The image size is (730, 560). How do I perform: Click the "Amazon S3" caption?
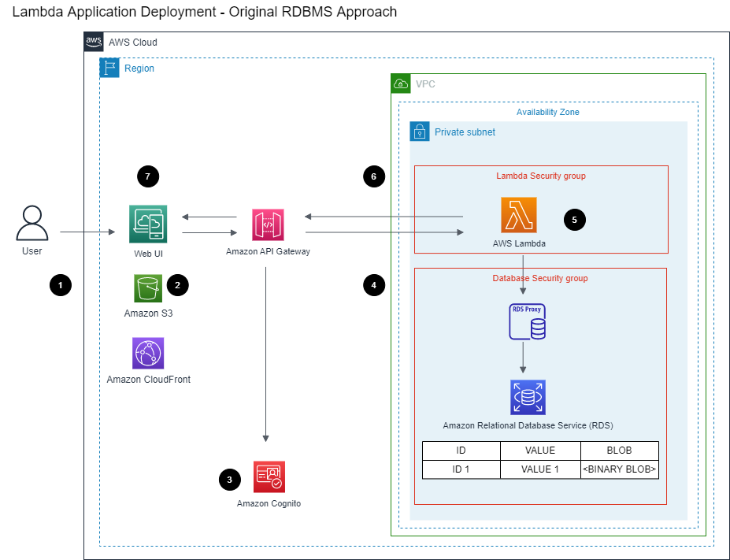[149, 313]
